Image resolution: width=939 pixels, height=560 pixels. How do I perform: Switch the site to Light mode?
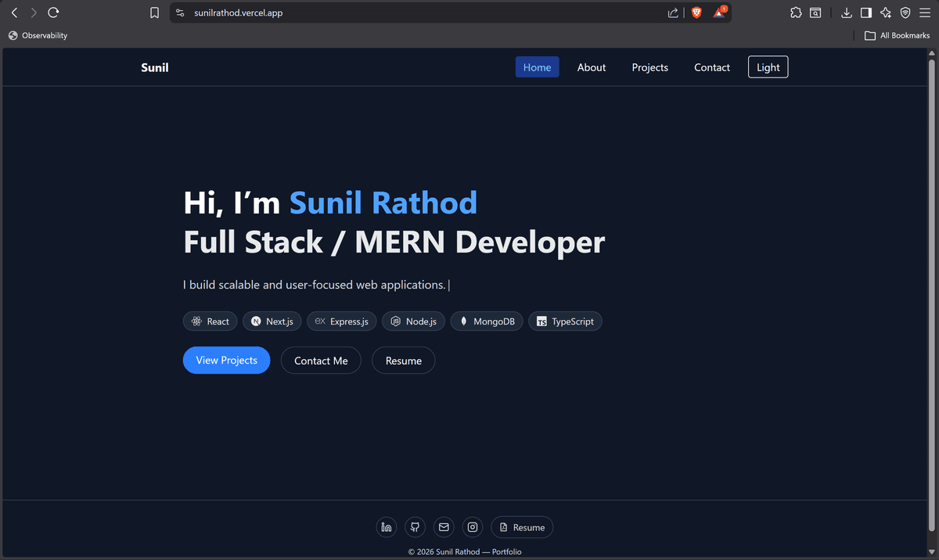click(x=768, y=66)
